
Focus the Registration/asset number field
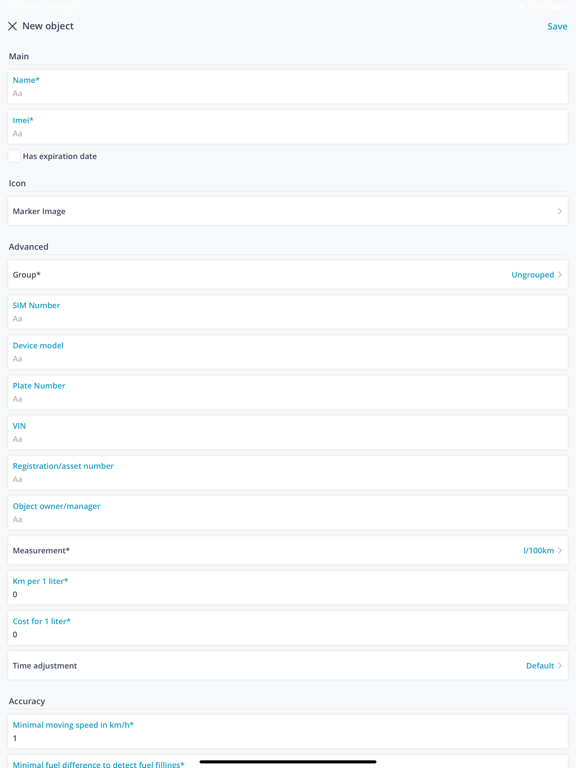[288, 473]
